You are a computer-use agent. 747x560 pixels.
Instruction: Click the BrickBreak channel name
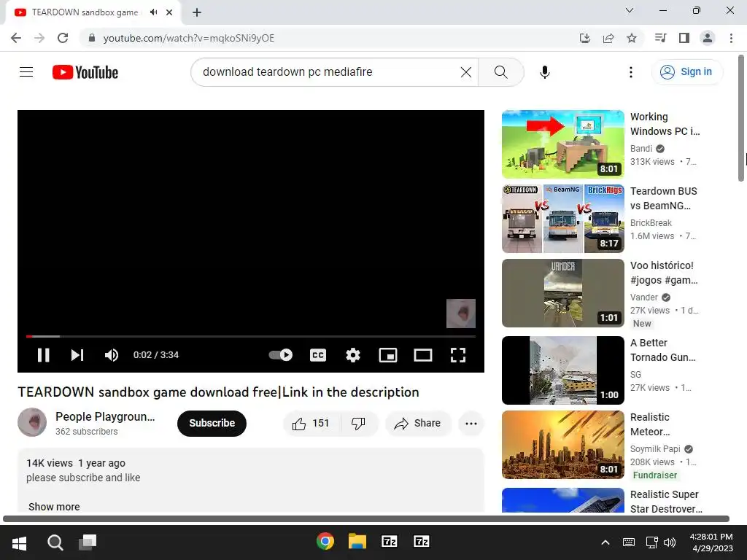pyautogui.click(x=651, y=223)
